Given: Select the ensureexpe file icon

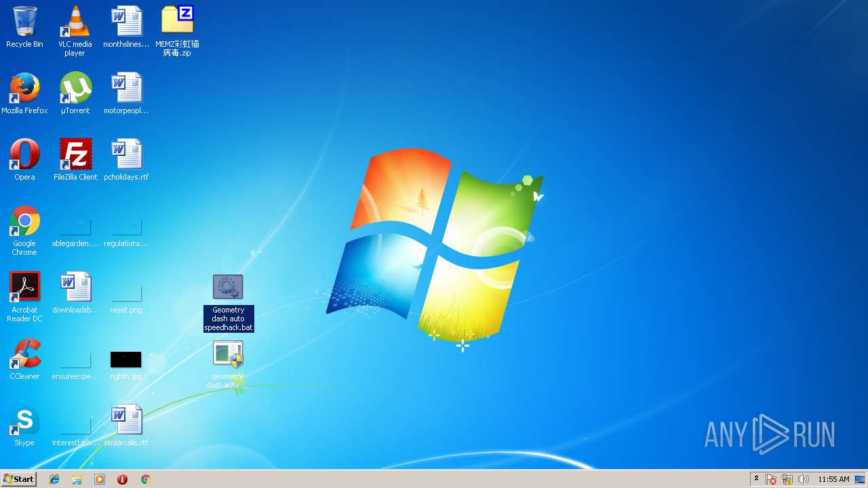Looking at the screenshot, I should 75,360.
